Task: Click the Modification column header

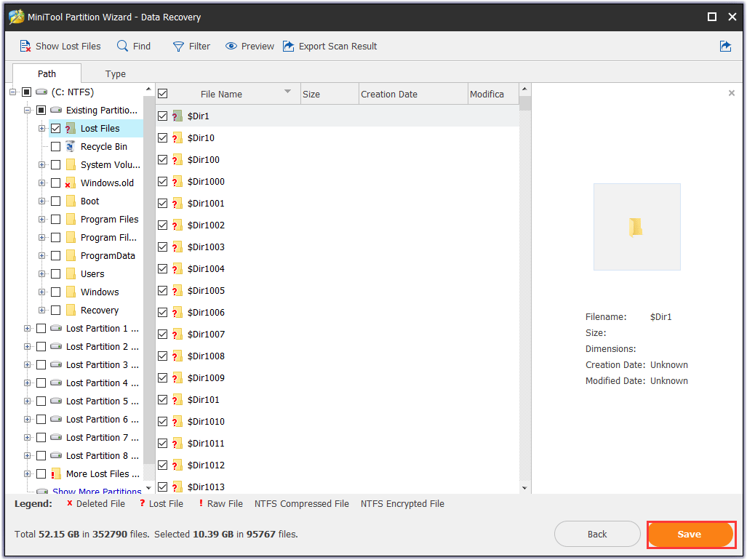Action: pos(493,94)
